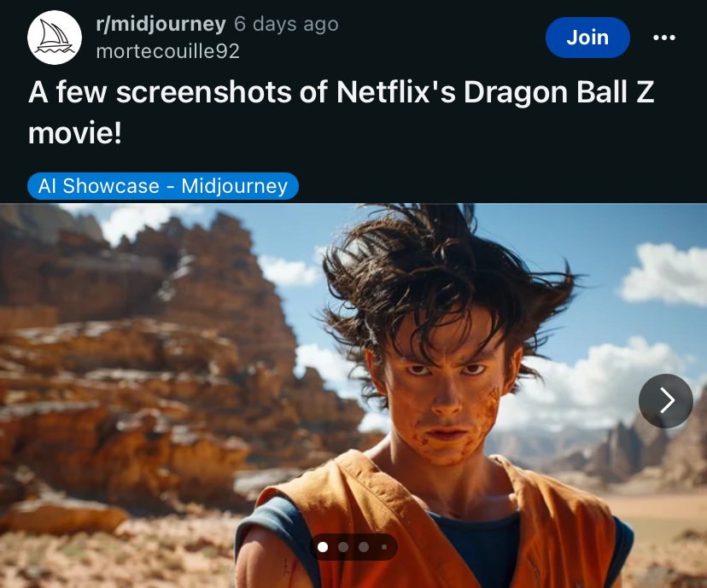Image resolution: width=707 pixels, height=588 pixels.
Task: Jump to second carousel dot
Action: [x=343, y=547]
